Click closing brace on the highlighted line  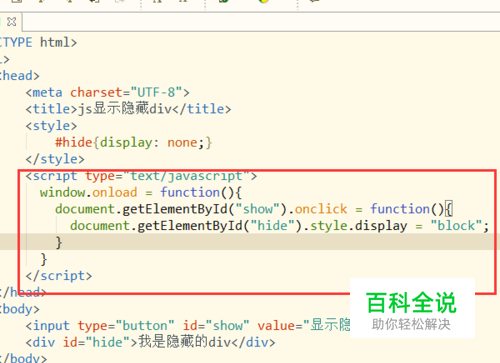[59, 242]
